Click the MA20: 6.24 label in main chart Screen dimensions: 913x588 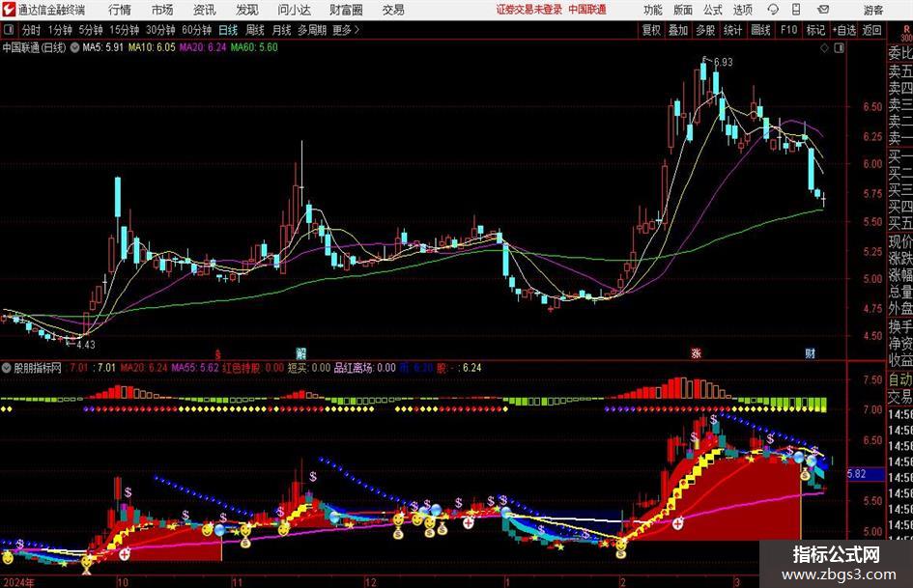pos(203,47)
